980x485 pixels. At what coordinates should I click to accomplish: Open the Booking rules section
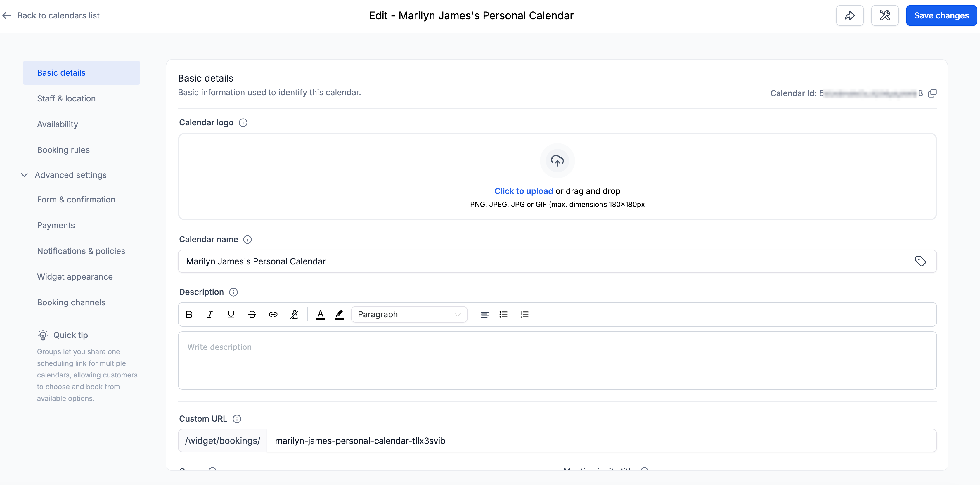(63, 150)
